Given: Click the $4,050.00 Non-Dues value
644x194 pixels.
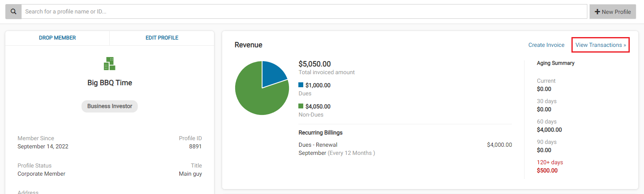Looking at the screenshot, I should 318,106.
